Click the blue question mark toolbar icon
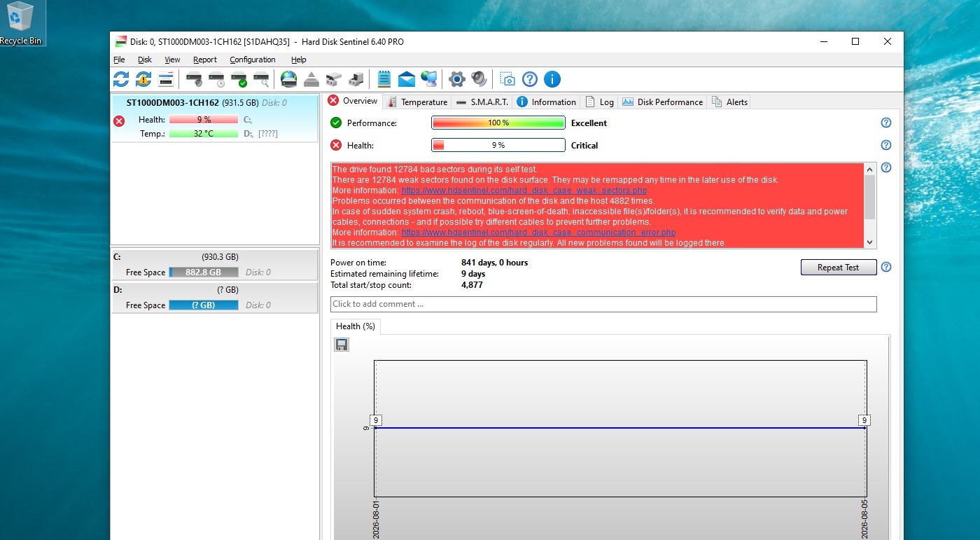Image resolution: width=980 pixels, height=540 pixels. (x=530, y=78)
